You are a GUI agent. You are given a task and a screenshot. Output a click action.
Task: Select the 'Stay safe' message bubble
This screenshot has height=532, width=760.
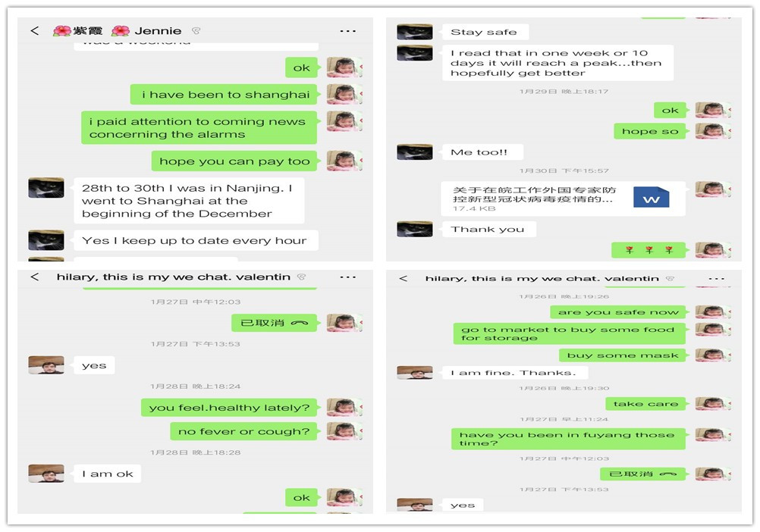click(485, 32)
